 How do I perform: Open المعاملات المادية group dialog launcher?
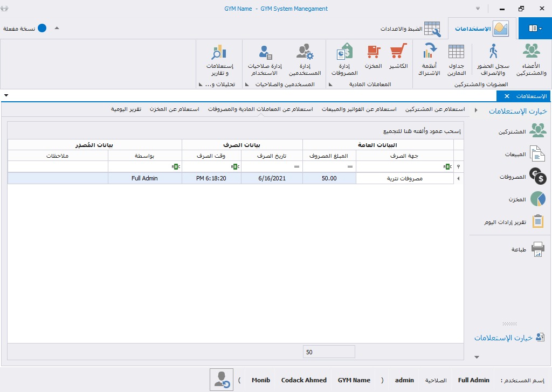click(x=330, y=85)
